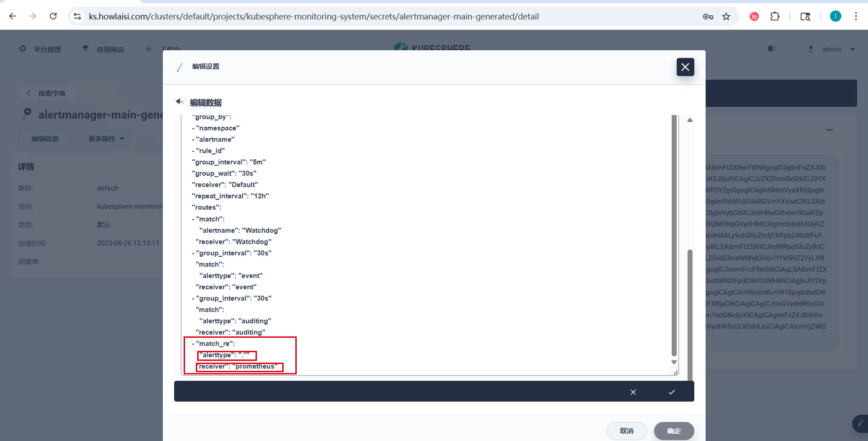Screen dimensions: 868x441
Task: Click the back arrow next to 编辑数据
Action: (179, 101)
